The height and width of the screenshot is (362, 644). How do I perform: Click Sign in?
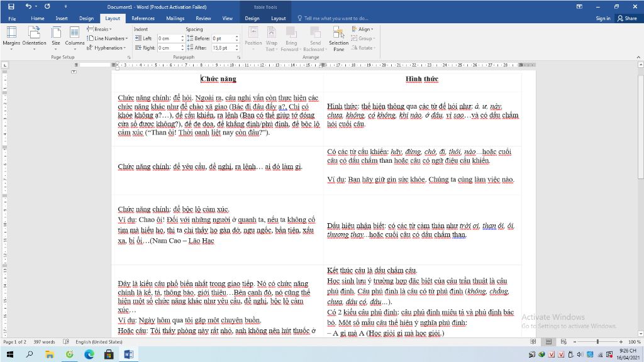pos(603,18)
